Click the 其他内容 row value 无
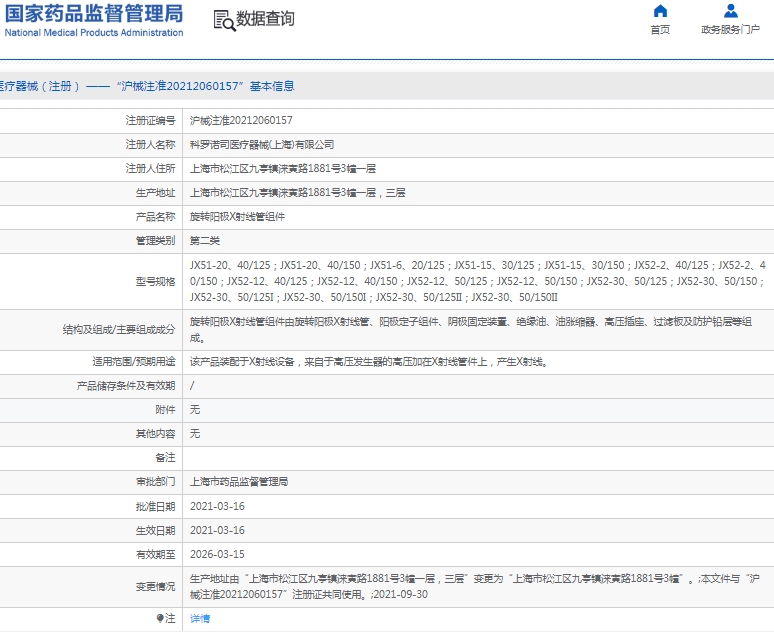The height and width of the screenshot is (632, 774). pos(195,434)
